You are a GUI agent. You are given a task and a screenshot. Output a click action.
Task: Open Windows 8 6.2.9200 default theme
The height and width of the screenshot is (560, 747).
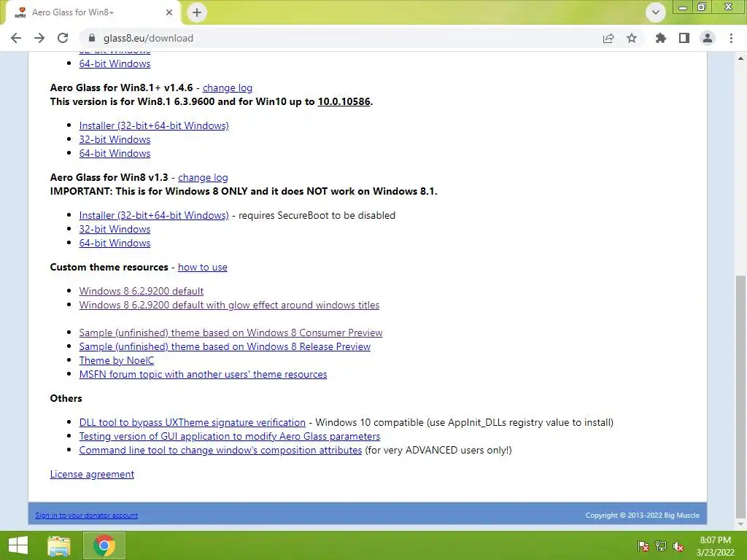141,291
